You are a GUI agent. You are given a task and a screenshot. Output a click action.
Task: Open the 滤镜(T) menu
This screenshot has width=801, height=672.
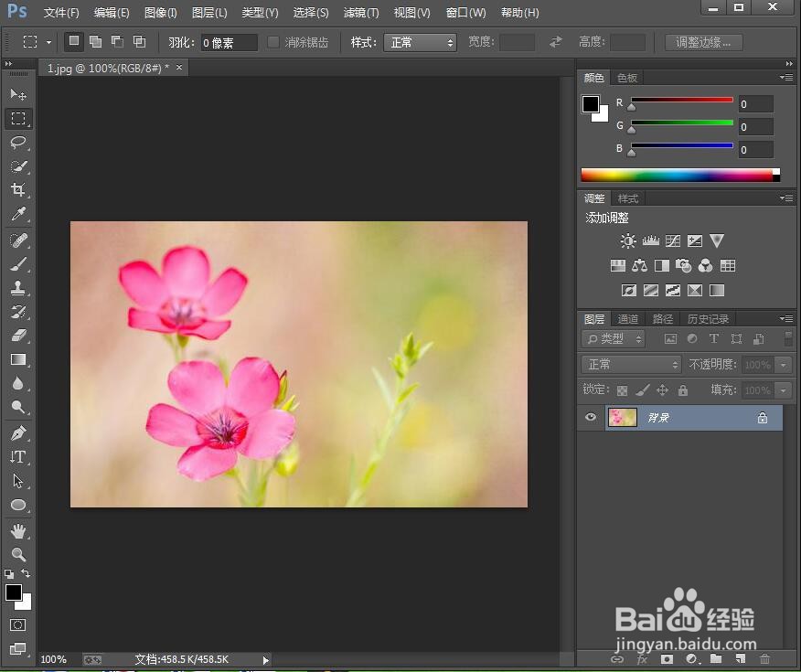point(361,12)
